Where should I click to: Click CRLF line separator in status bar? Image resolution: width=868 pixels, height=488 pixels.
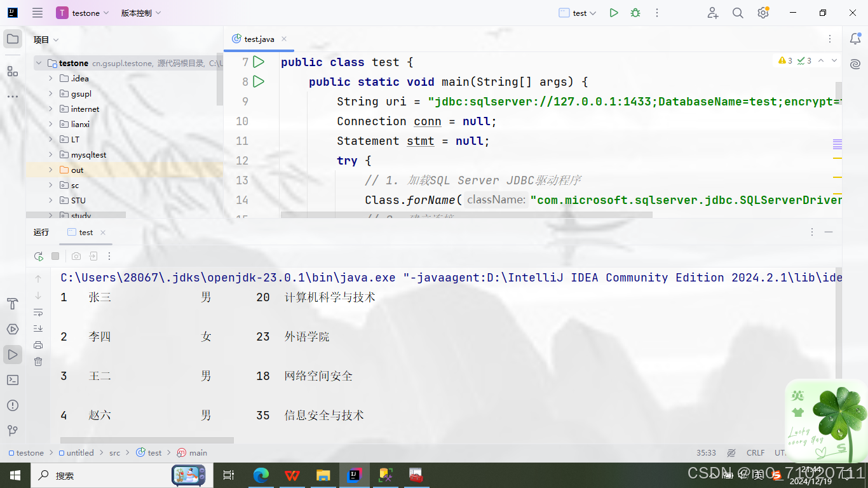click(756, 453)
